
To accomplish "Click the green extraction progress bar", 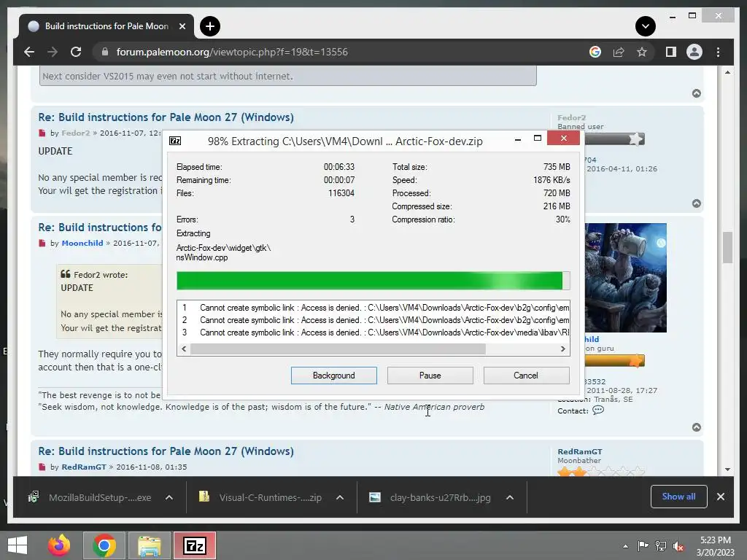I will pyautogui.click(x=373, y=281).
